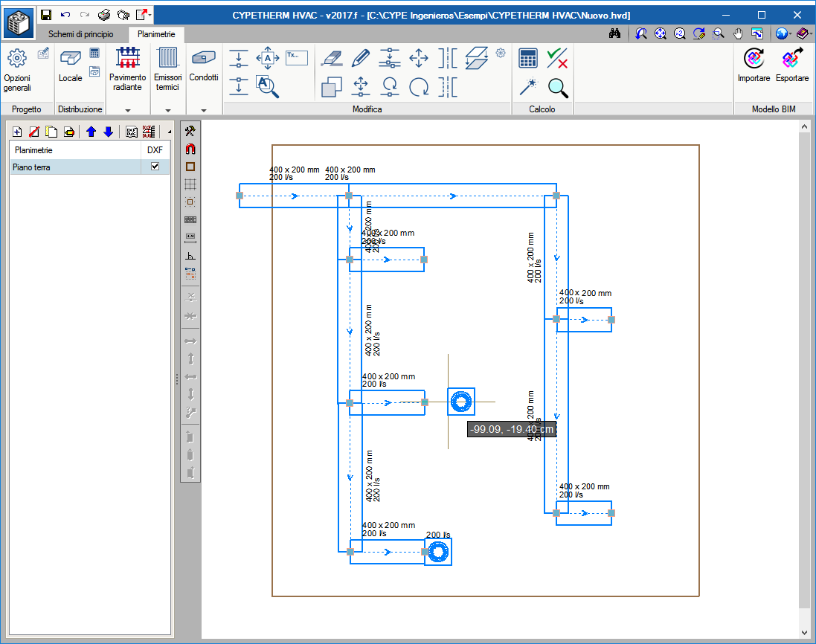The height and width of the screenshot is (644, 816).
Task: Click the Condotti duct tool
Action: pyautogui.click(x=204, y=65)
